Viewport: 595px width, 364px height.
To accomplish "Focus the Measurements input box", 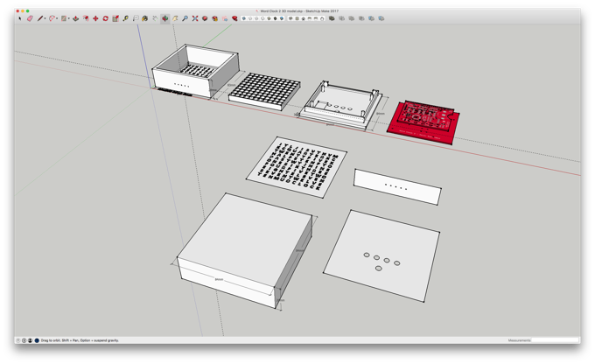I will [x=555, y=340].
